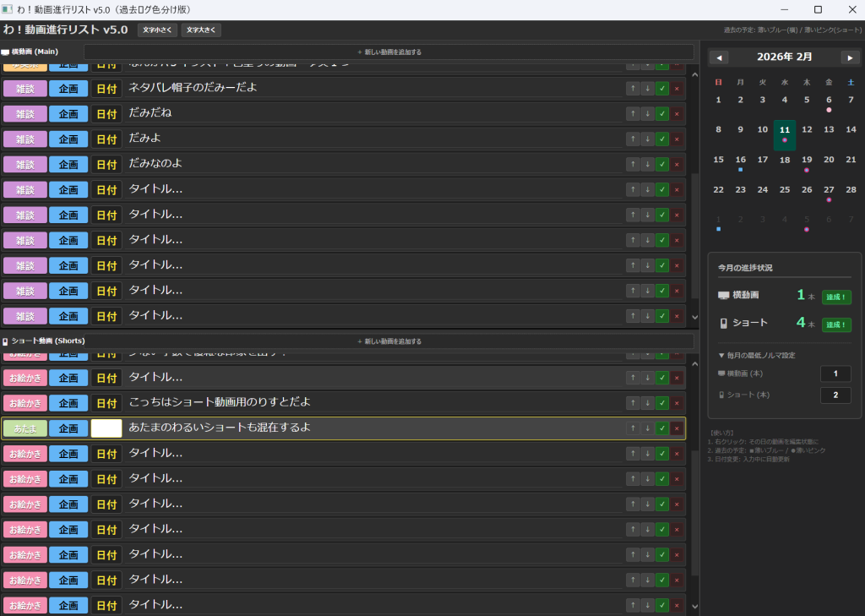
Task: Delete the こっちはショート動画用のりすとだよ row
Action: pyautogui.click(x=676, y=403)
